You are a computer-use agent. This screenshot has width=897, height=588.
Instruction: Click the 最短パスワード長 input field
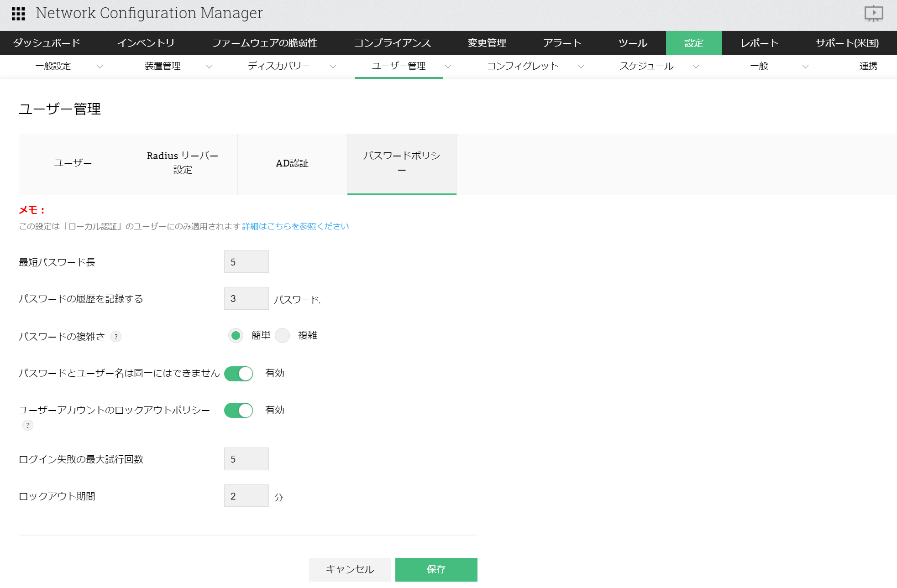pos(246,262)
